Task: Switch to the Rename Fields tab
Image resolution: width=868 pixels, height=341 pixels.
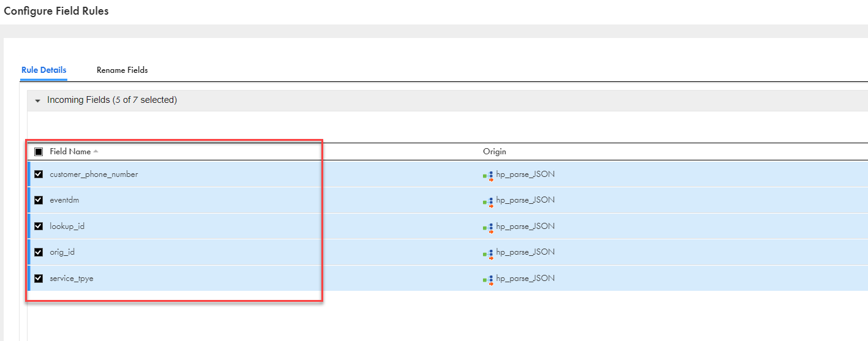Action: click(122, 70)
